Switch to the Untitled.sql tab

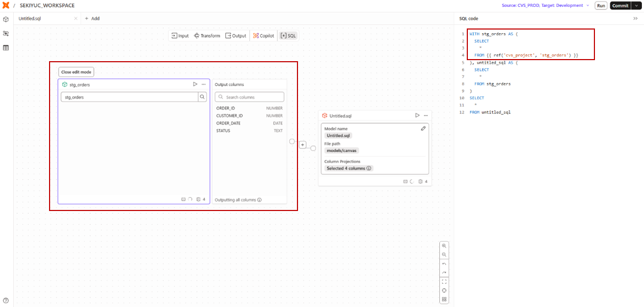coord(30,18)
